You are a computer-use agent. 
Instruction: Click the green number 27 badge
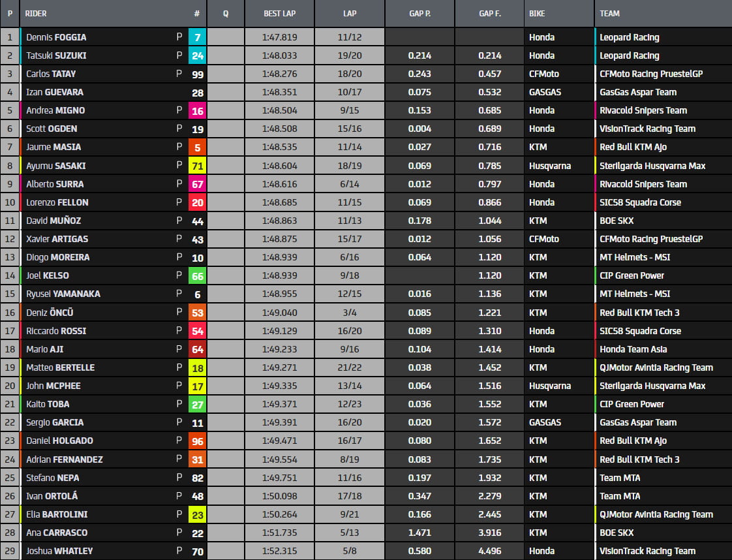(x=197, y=404)
